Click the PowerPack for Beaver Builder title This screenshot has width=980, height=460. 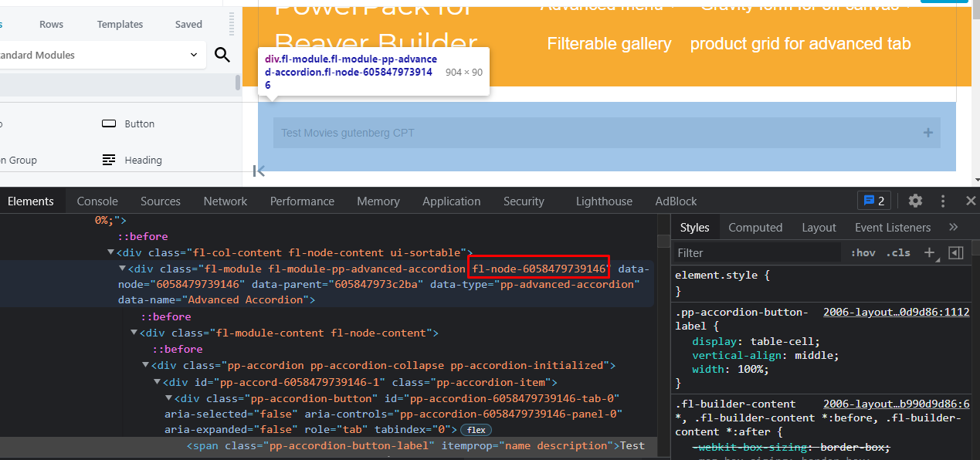[x=376, y=27]
